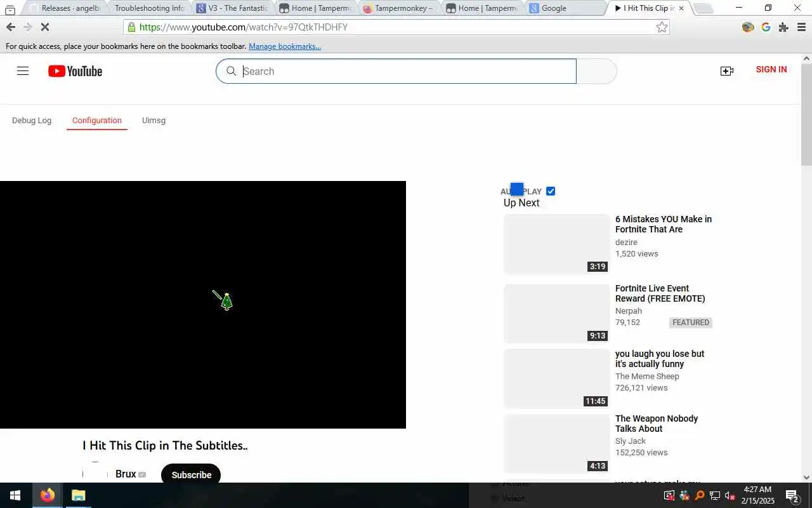The height and width of the screenshot is (508, 812).
Task: Click the search submit button
Action: (x=597, y=71)
